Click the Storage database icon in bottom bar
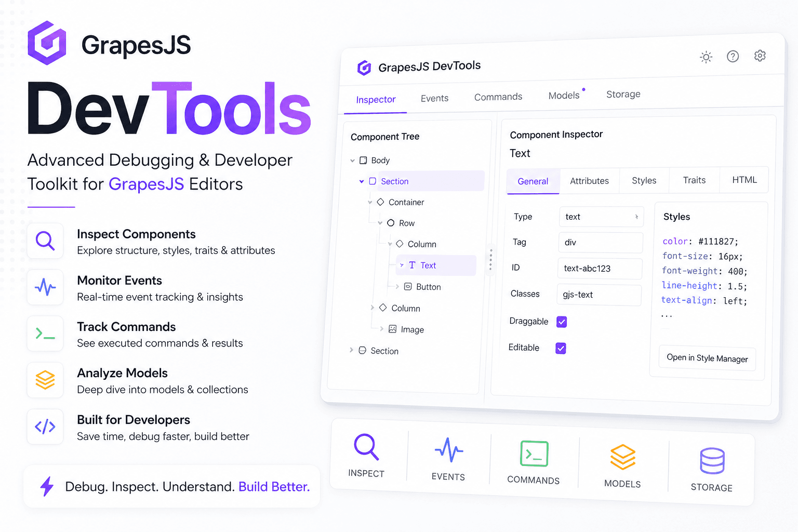 [712, 461]
